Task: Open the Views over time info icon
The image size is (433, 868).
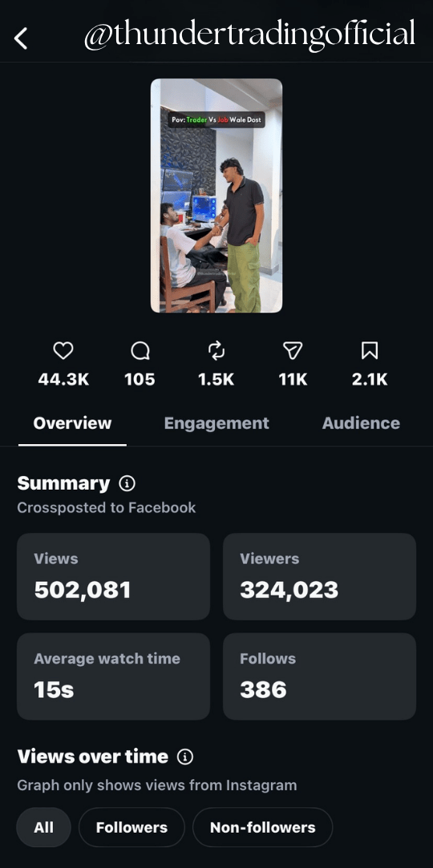Action: click(185, 757)
